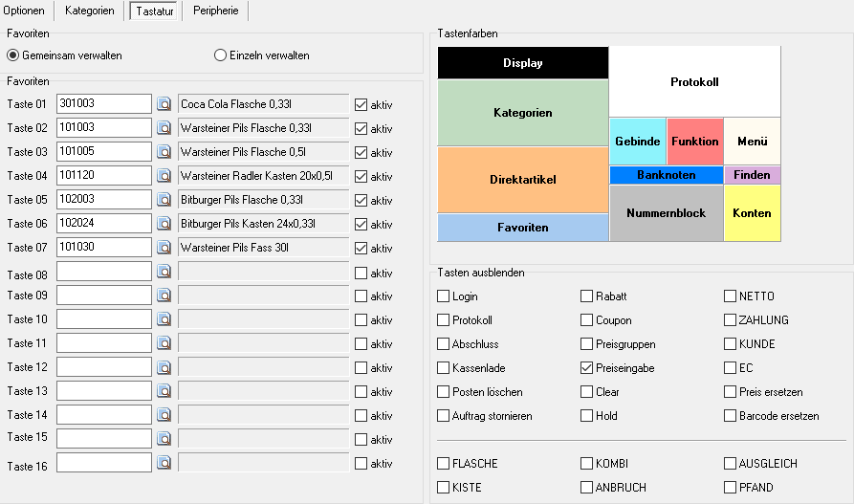This screenshot has width=854, height=504.
Task: Tick the PFAND checkbox
Action: (730, 487)
